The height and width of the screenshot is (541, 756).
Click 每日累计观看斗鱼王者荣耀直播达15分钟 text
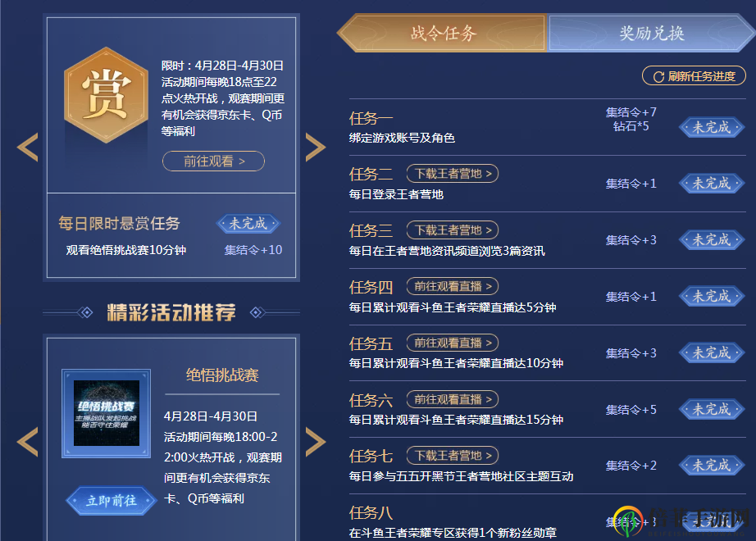click(456, 420)
